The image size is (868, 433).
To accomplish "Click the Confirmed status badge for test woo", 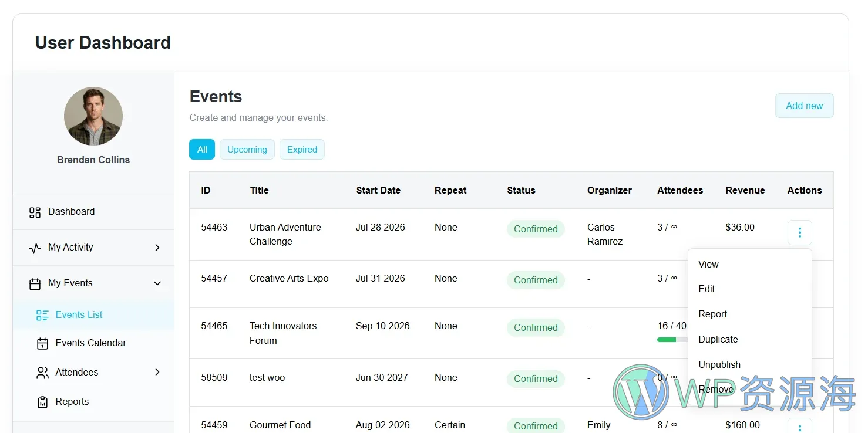I will (536, 378).
